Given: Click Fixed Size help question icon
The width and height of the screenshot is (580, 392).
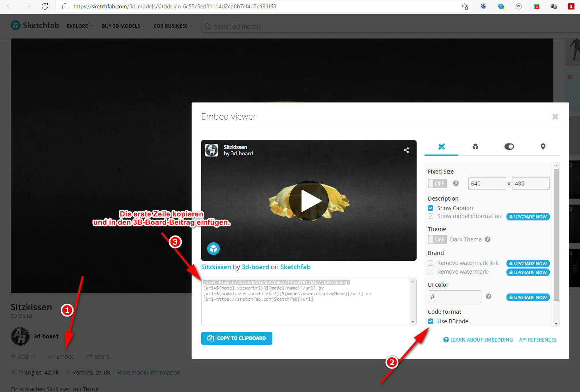Looking at the screenshot, I should pos(456,183).
